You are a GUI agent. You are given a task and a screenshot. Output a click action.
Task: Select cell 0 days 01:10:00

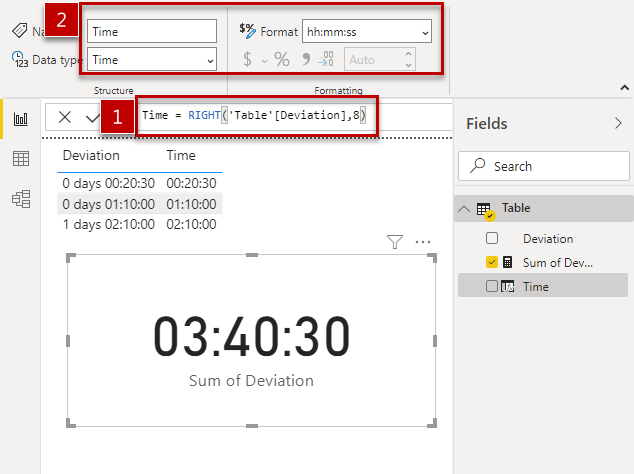pos(108,204)
